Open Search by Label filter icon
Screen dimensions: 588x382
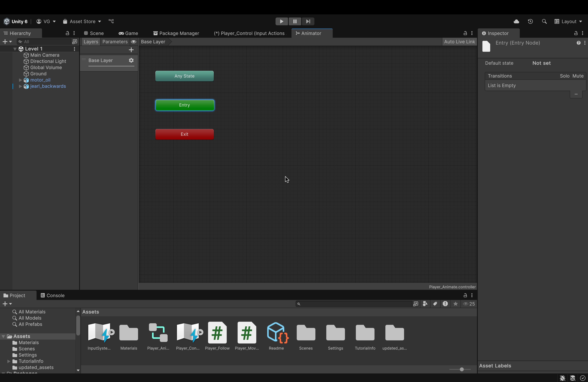(x=435, y=304)
